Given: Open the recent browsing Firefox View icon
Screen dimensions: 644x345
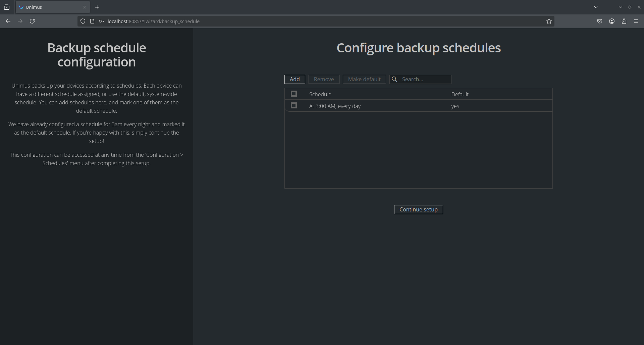Looking at the screenshot, I should tap(7, 7).
